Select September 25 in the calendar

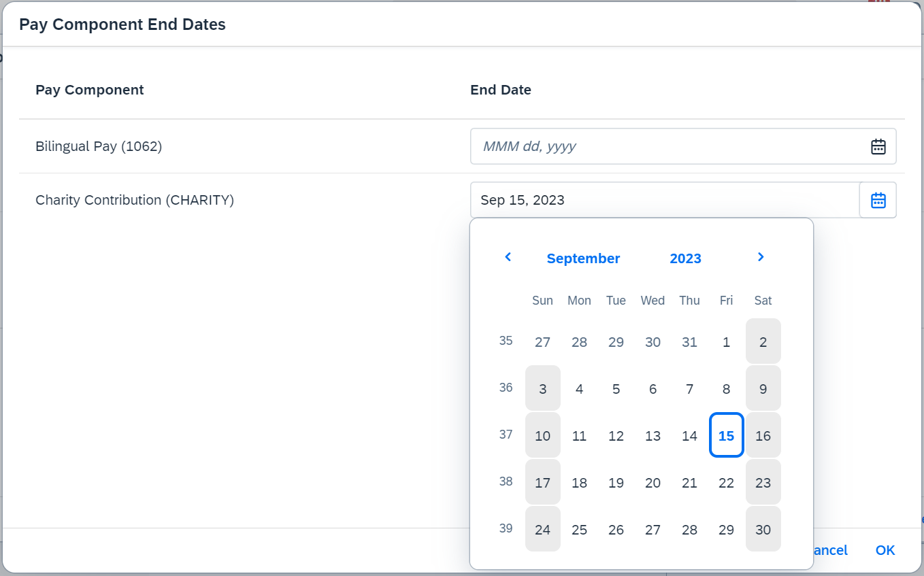(x=580, y=529)
